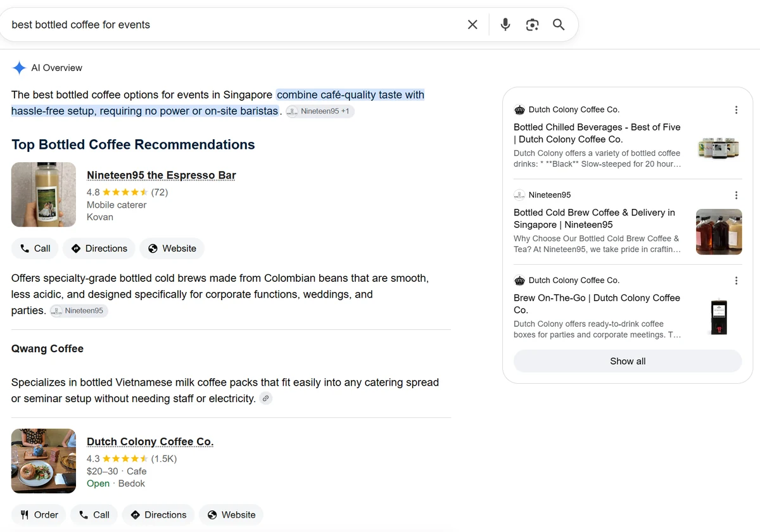Open the Nineteen95 the Espresso Bar link
The image size is (760, 532).
(161, 175)
